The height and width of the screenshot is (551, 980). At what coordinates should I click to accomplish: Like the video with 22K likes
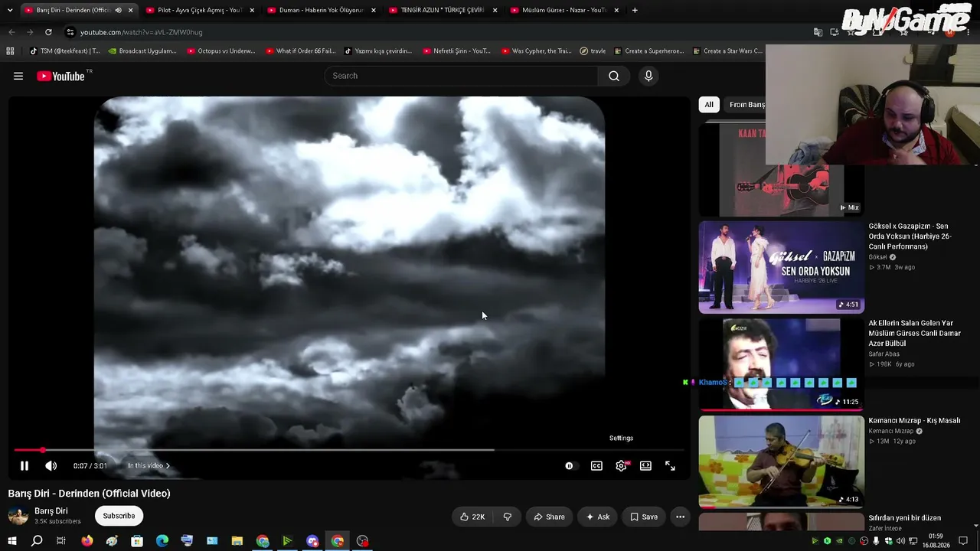point(472,517)
